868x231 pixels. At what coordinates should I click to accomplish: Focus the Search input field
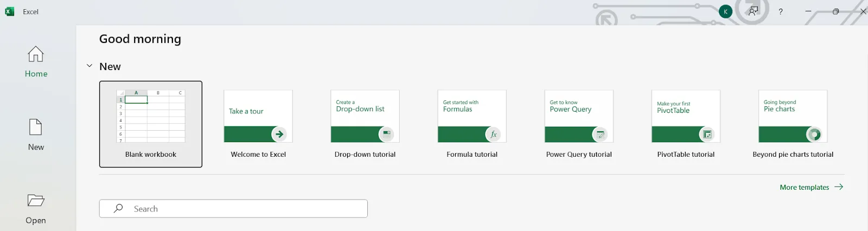233,209
